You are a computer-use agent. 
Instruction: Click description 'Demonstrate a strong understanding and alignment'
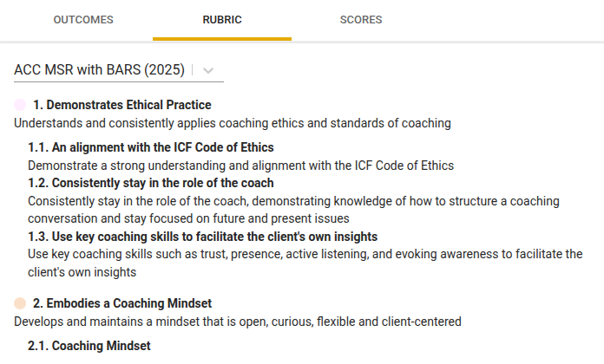[240, 166]
